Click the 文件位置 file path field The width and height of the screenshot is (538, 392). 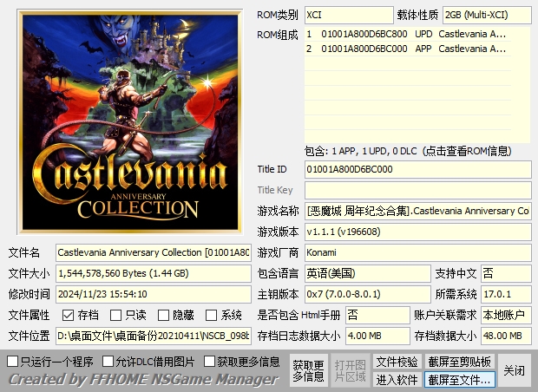[x=154, y=336]
